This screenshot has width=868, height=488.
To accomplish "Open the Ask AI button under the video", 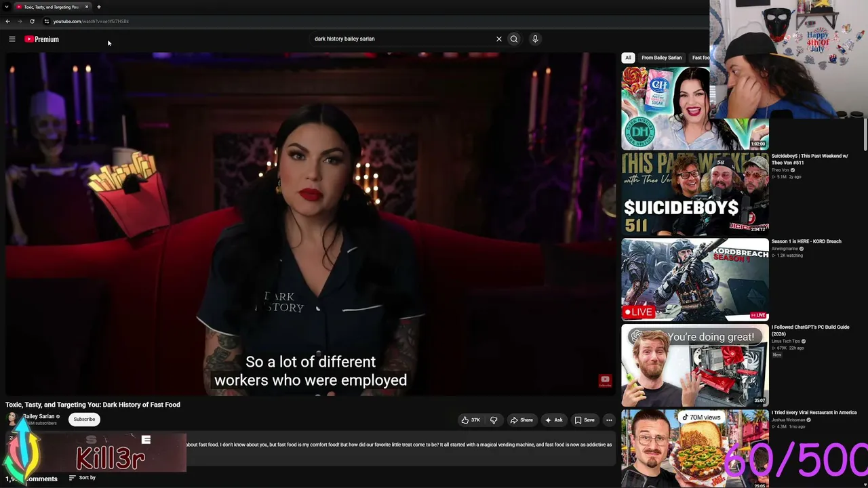I will click(554, 420).
